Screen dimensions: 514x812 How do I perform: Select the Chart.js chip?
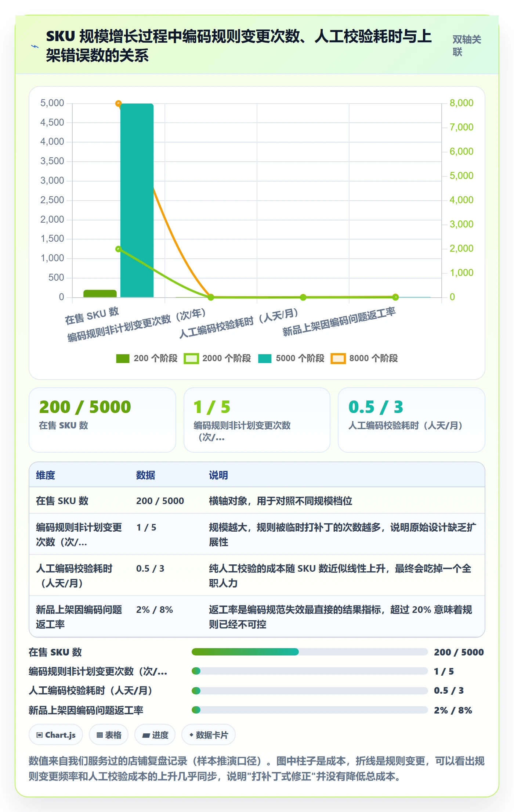pyautogui.click(x=56, y=735)
